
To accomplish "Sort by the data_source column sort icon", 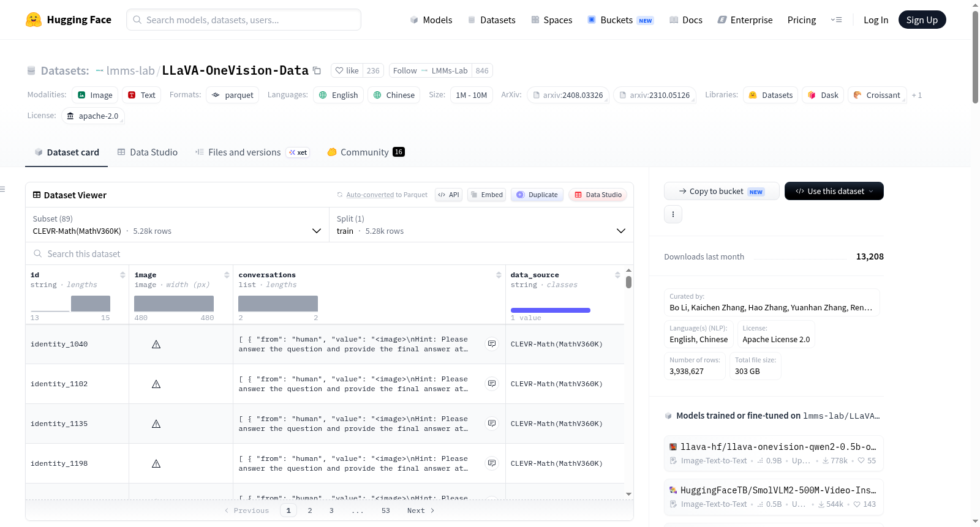I will (x=617, y=275).
